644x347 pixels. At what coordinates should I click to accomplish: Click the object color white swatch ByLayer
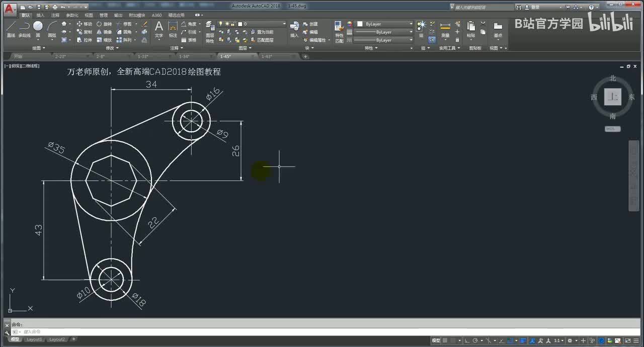360,24
